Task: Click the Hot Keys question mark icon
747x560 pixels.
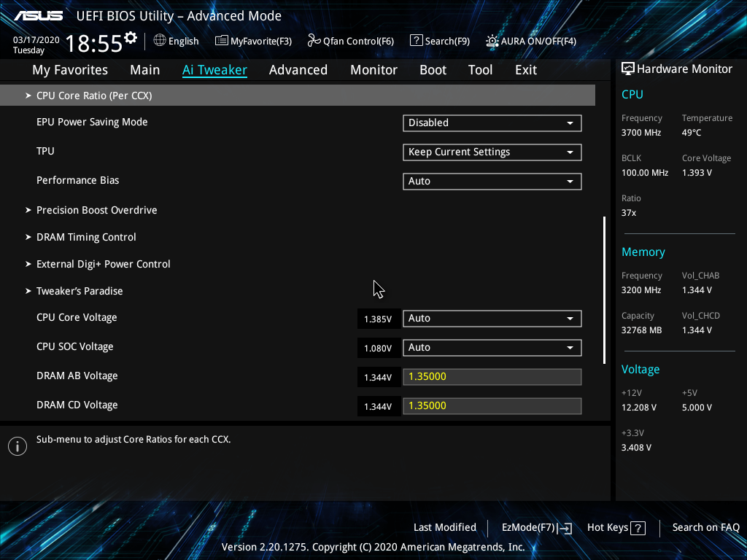Action: click(x=638, y=528)
